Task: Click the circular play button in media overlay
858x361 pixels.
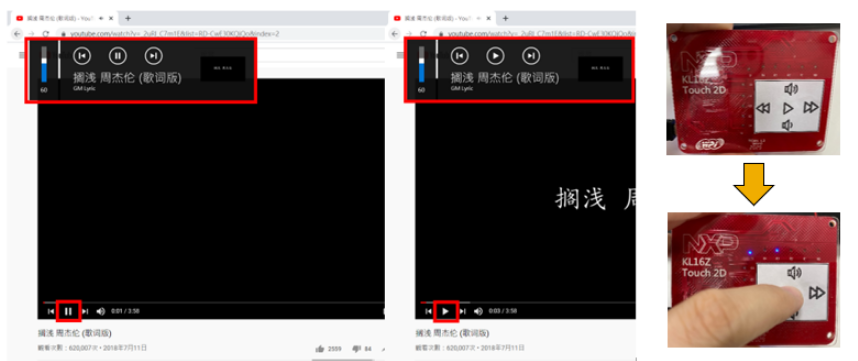Action: [x=495, y=56]
